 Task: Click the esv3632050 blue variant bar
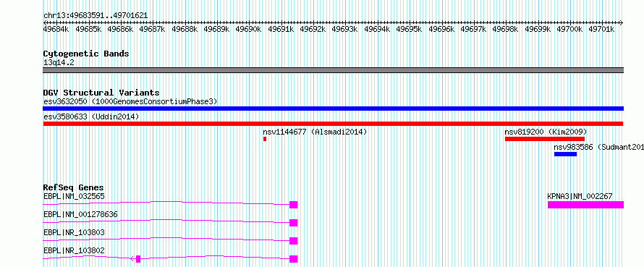tap(333, 109)
